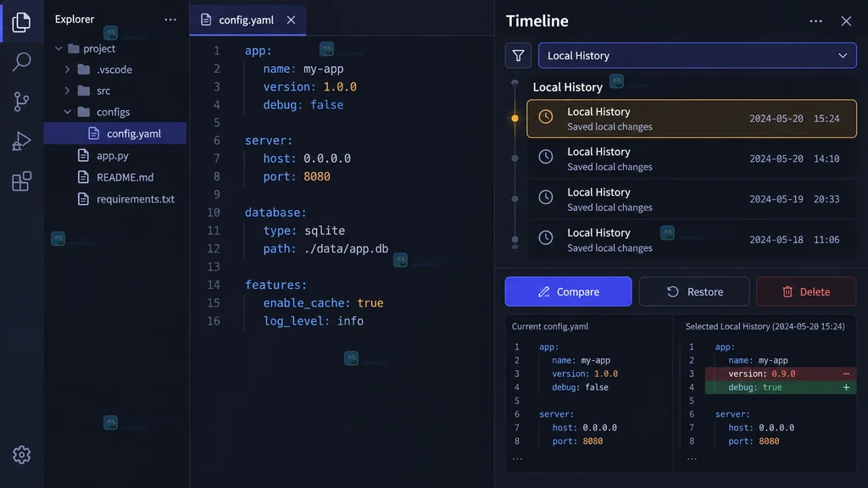The width and height of the screenshot is (868, 488).
Task: Open the Explorer files icon in activity bar
Action: click(x=21, y=22)
